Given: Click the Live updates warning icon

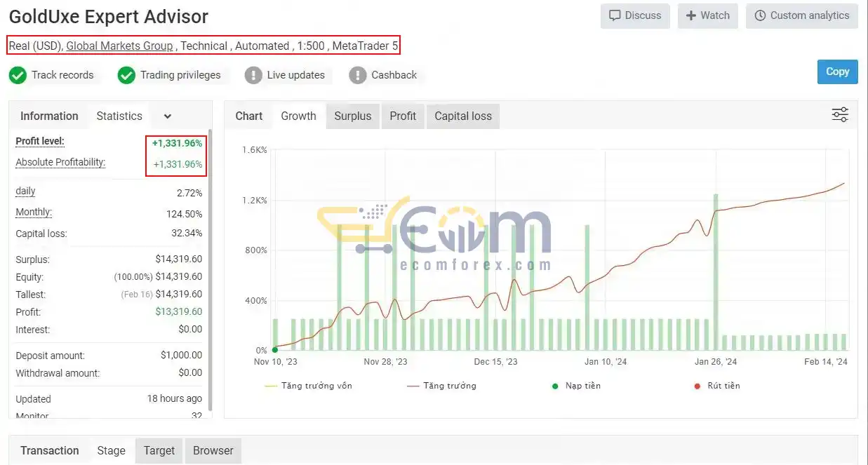Looking at the screenshot, I should [253, 75].
